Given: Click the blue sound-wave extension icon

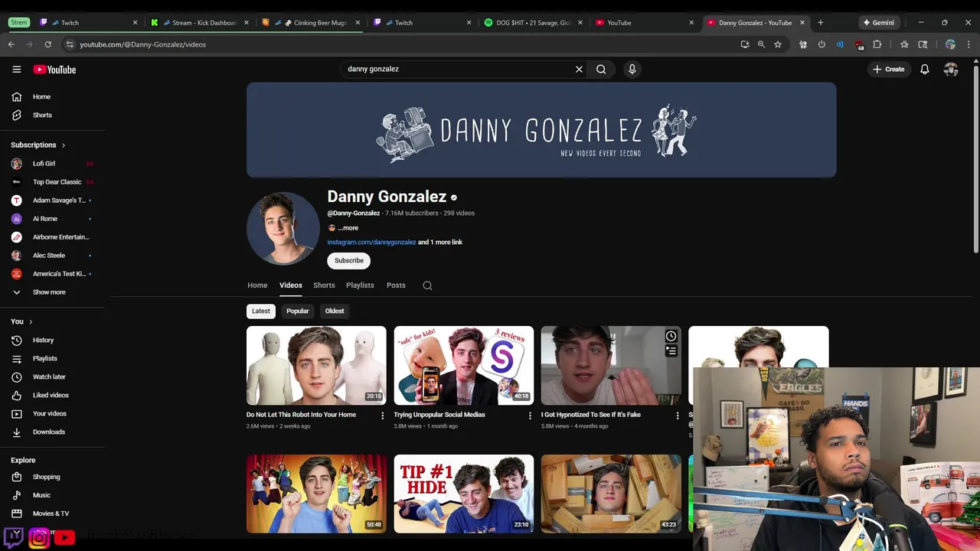Looking at the screenshot, I should coord(840,44).
